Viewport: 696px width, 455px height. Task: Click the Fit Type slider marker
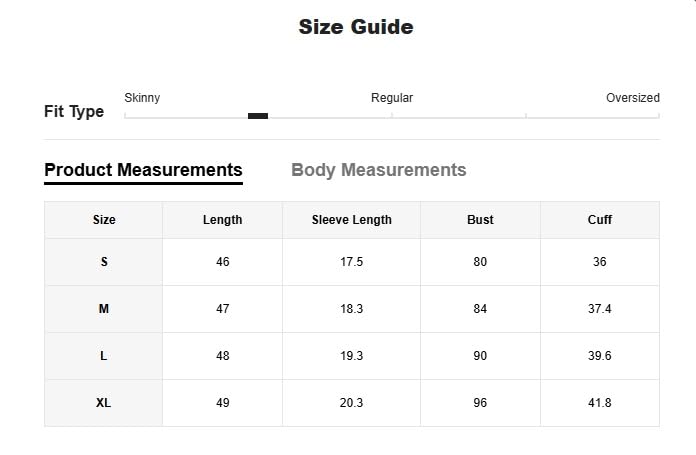click(x=258, y=116)
